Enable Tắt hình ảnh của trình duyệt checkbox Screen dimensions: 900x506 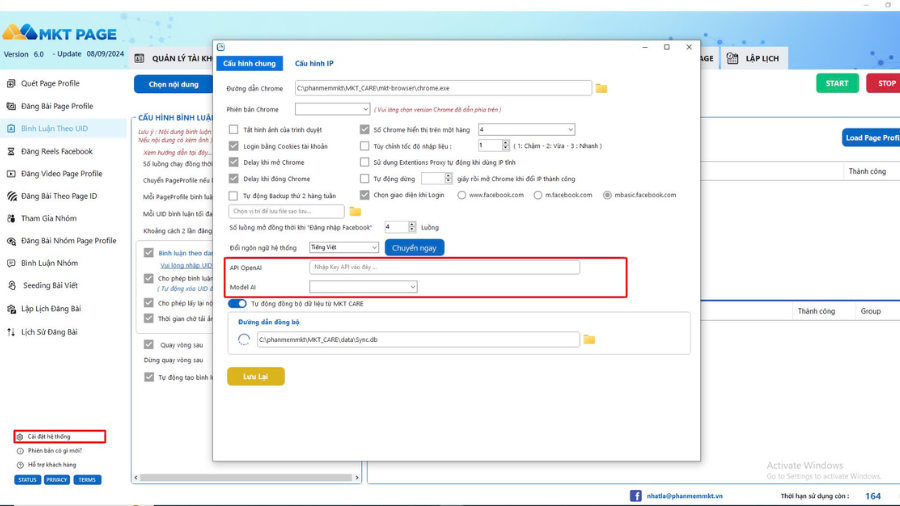pos(234,129)
